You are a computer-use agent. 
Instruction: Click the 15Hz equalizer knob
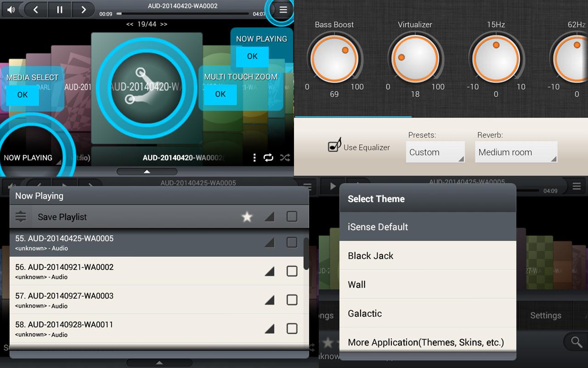(x=496, y=58)
